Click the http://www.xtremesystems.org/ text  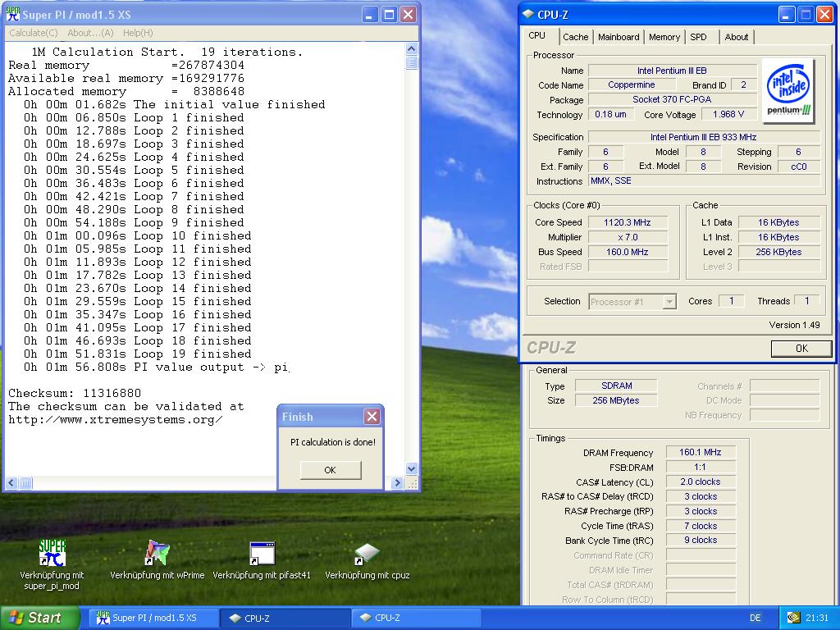115,419
